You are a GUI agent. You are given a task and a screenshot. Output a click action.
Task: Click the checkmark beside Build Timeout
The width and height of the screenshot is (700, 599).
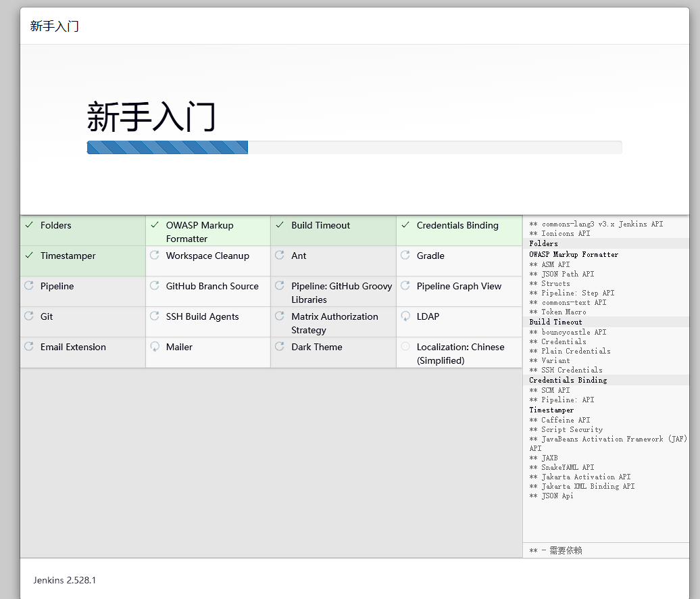pos(280,225)
